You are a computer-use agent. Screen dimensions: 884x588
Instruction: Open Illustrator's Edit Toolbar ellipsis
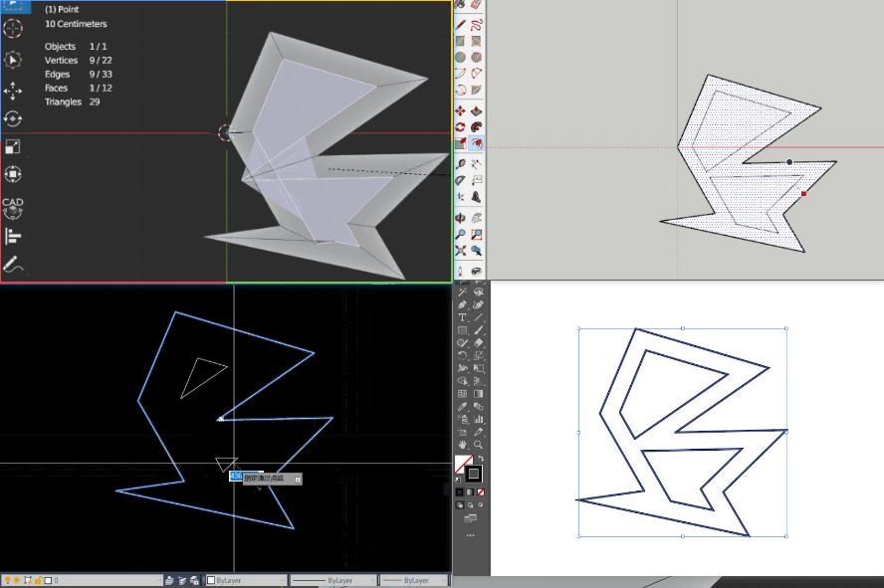coord(470,535)
